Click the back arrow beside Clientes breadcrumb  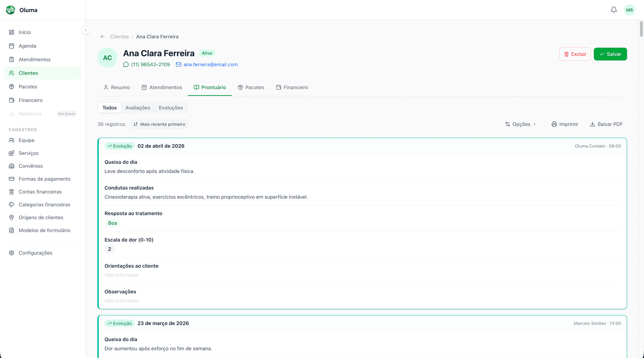pos(102,36)
